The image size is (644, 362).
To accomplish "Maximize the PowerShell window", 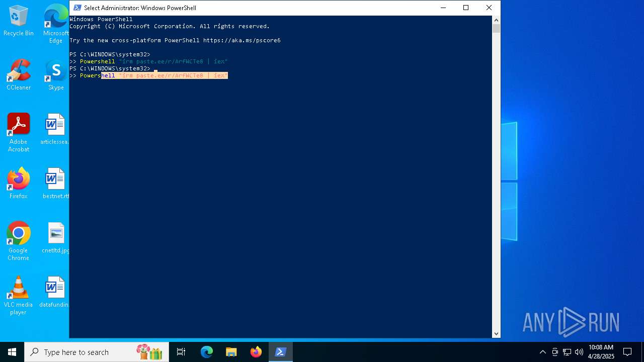I will pos(466,8).
